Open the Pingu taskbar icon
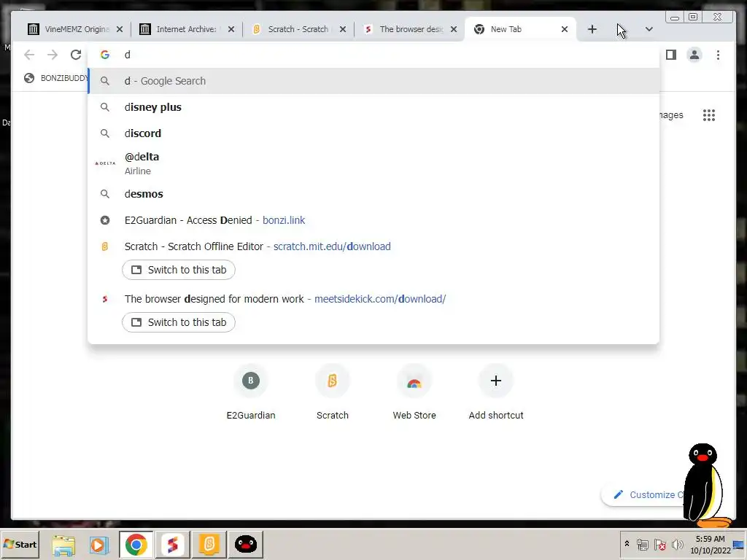 [246, 545]
